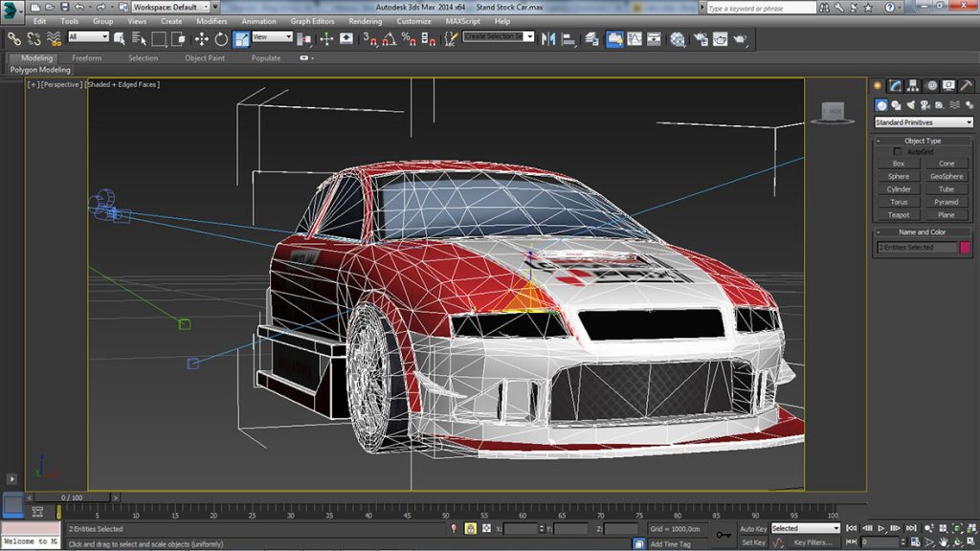The image size is (980, 551).
Task: Enable the AutoGrid checkbox
Action: [897, 152]
